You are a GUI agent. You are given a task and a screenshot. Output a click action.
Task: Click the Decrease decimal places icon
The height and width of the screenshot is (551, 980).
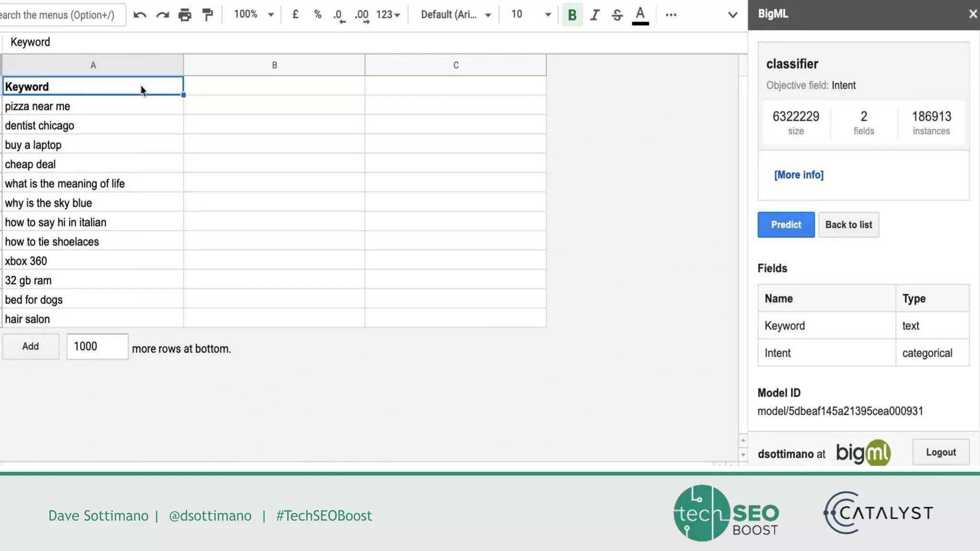(339, 15)
